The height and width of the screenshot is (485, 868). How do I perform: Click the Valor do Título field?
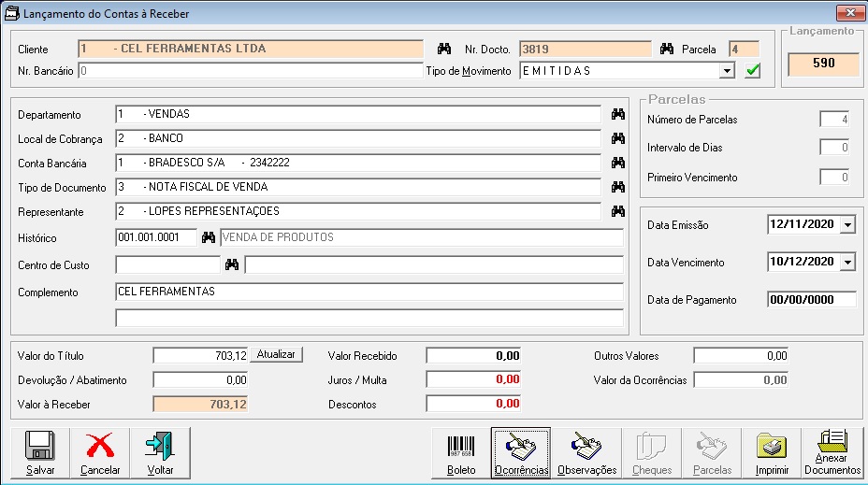click(200, 356)
